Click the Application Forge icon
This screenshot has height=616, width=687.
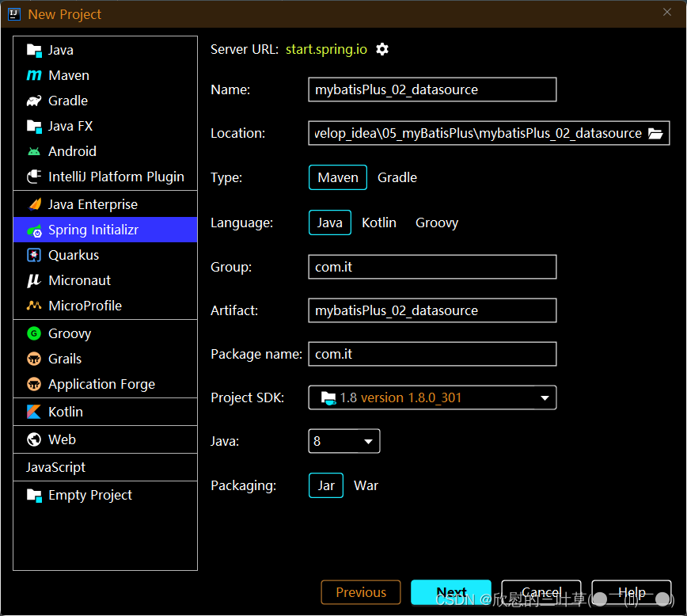coord(34,385)
